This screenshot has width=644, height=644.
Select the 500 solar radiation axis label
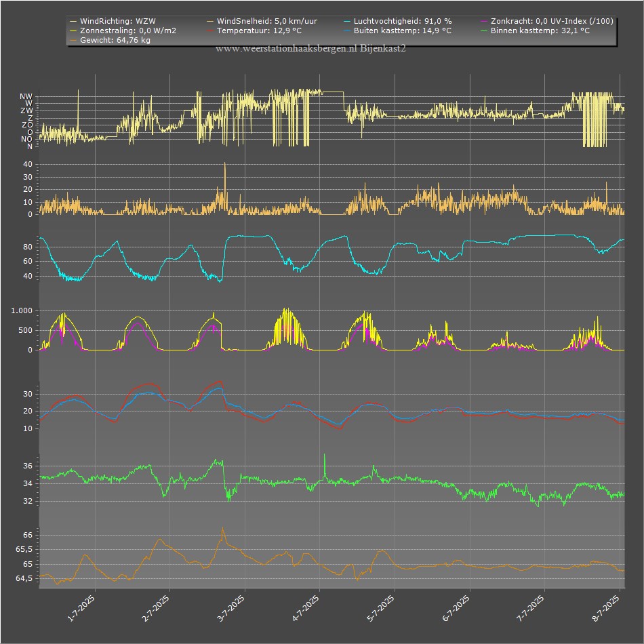click(26, 331)
